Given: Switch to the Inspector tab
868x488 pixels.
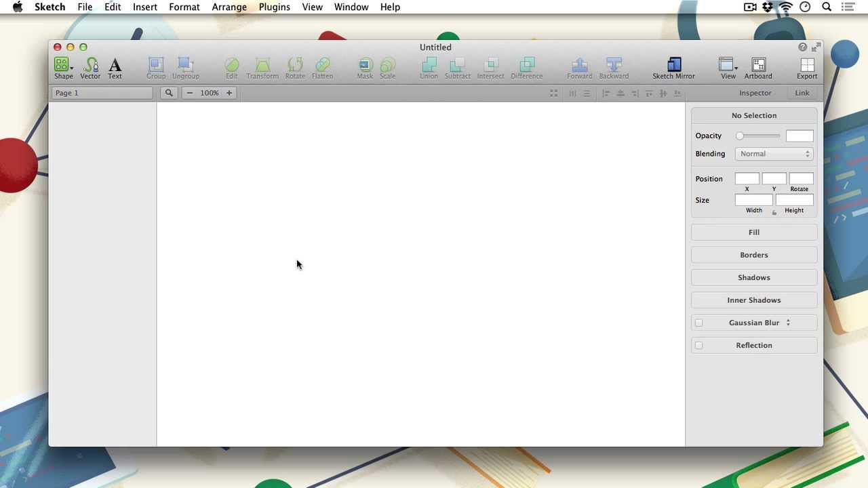Looking at the screenshot, I should [755, 93].
